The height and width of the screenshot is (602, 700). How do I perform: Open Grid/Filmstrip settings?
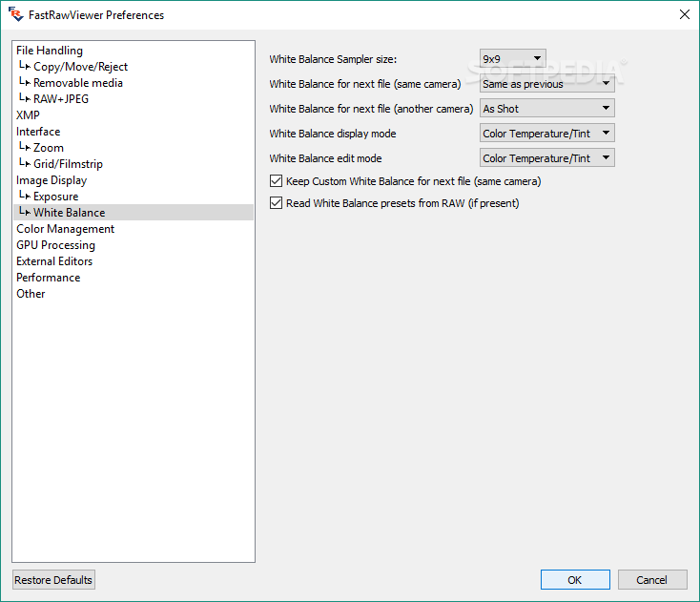point(68,164)
